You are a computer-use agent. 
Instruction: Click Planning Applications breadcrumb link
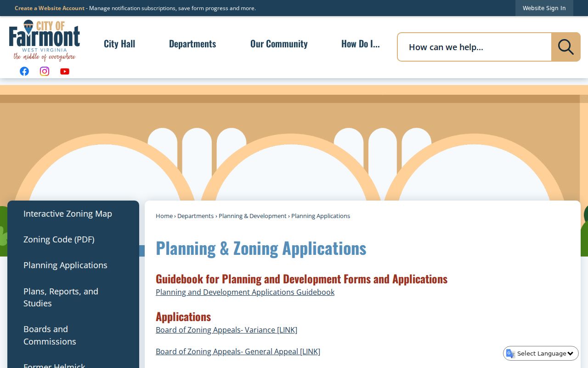point(321,216)
